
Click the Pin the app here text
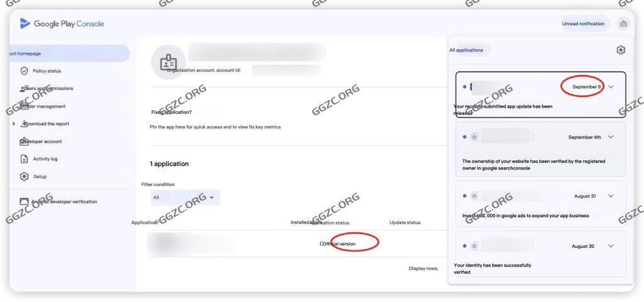click(215, 127)
